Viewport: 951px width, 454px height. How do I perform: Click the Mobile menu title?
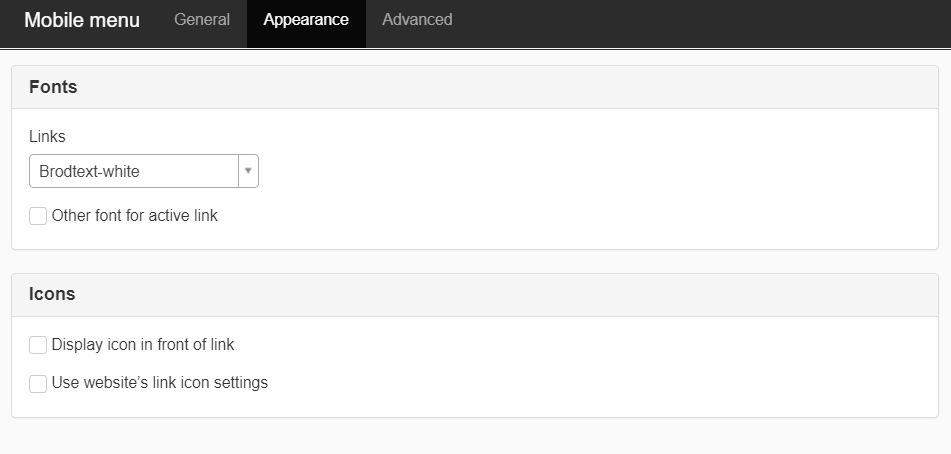[x=82, y=20]
